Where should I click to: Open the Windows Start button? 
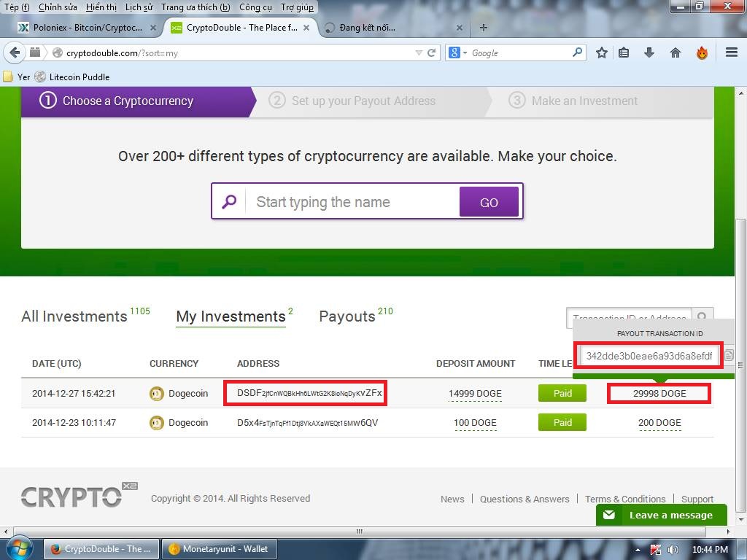18,548
